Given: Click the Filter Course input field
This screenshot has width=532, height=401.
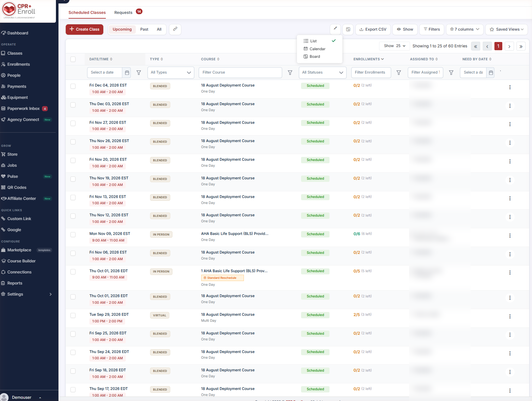Looking at the screenshot, I should point(240,73).
